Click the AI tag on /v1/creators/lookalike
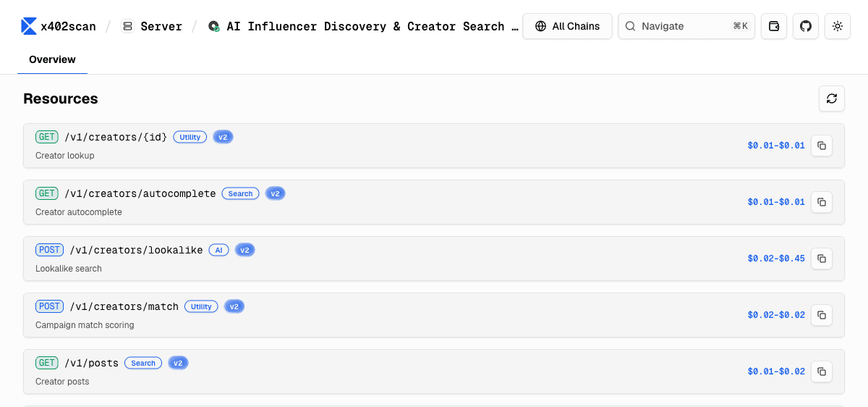Screen dimensions: 868x407 (219, 250)
